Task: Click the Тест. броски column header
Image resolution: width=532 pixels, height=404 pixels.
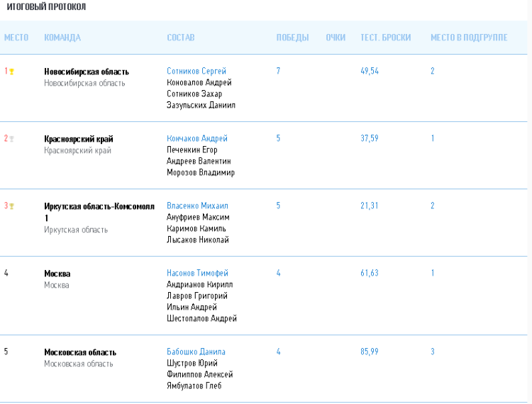Action: (x=385, y=38)
